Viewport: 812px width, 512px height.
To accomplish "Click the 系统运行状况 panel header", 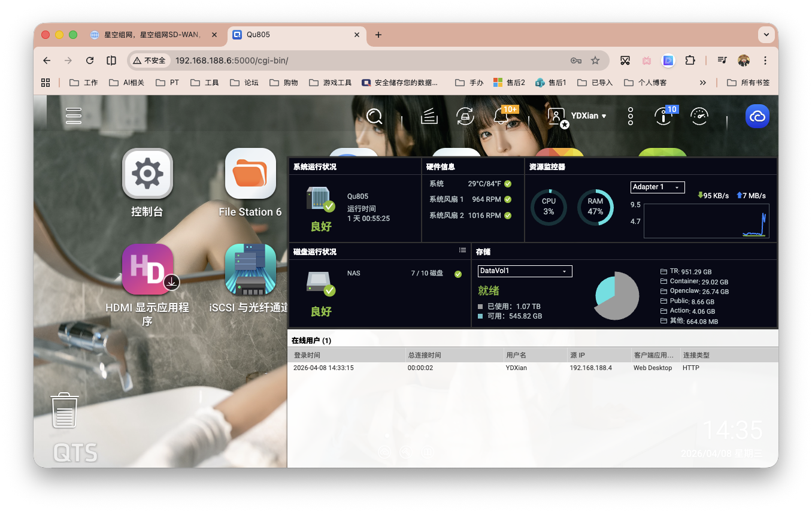I will (315, 167).
